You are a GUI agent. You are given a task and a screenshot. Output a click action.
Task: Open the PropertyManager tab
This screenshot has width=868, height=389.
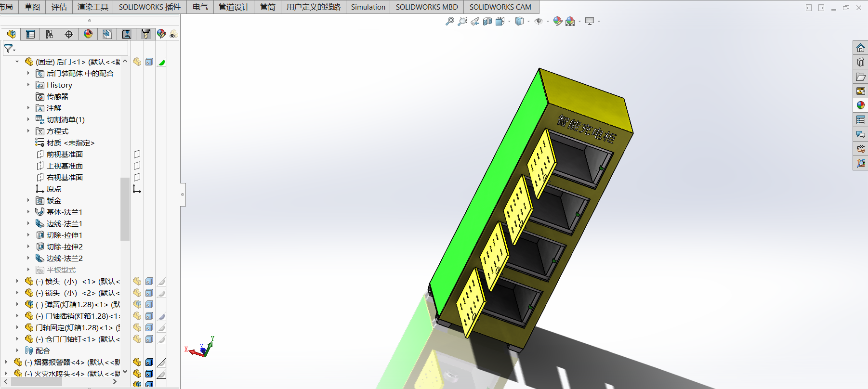30,34
